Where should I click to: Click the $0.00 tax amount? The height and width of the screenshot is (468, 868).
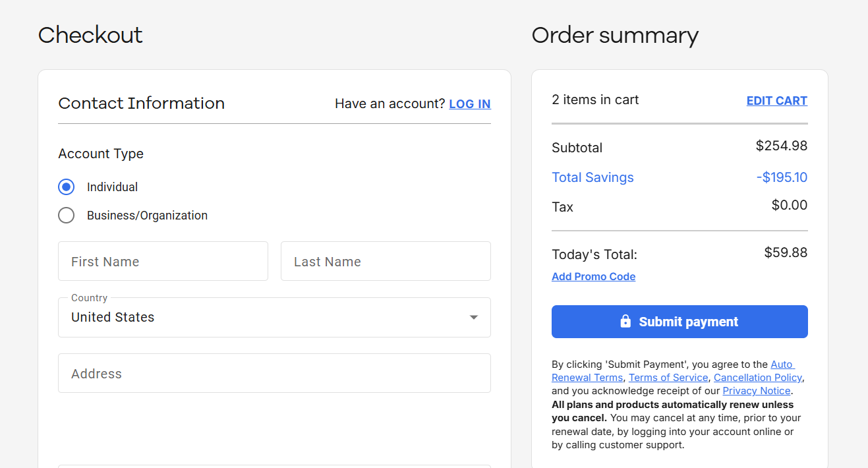click(x=790, y=205)
